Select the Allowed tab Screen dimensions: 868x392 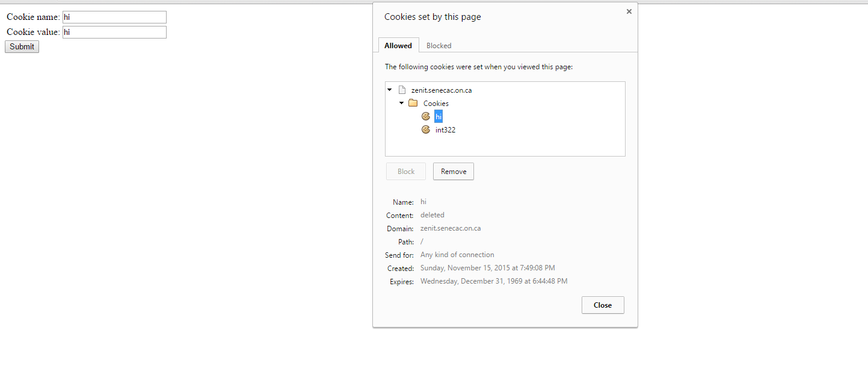tap(398, 46)
